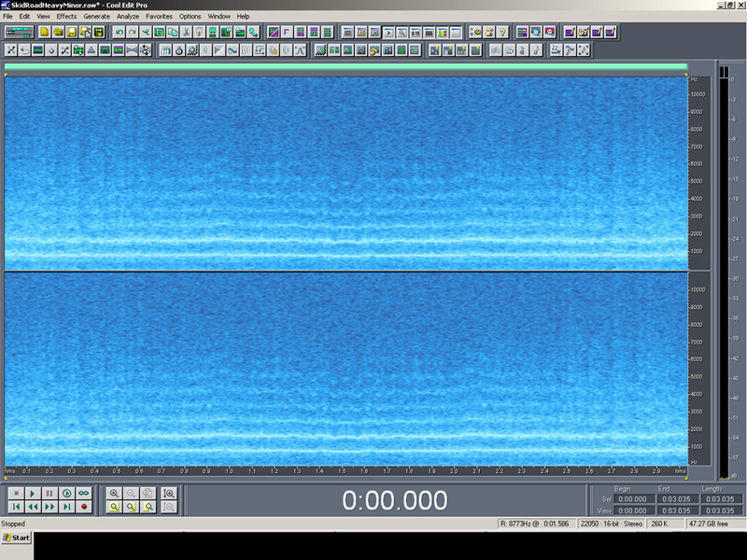Open the Edit menu

24,16
